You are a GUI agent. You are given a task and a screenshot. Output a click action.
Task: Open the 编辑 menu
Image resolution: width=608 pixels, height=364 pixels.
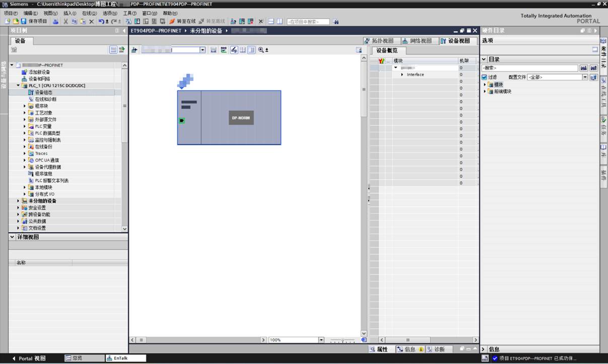(x=30, y=13)
